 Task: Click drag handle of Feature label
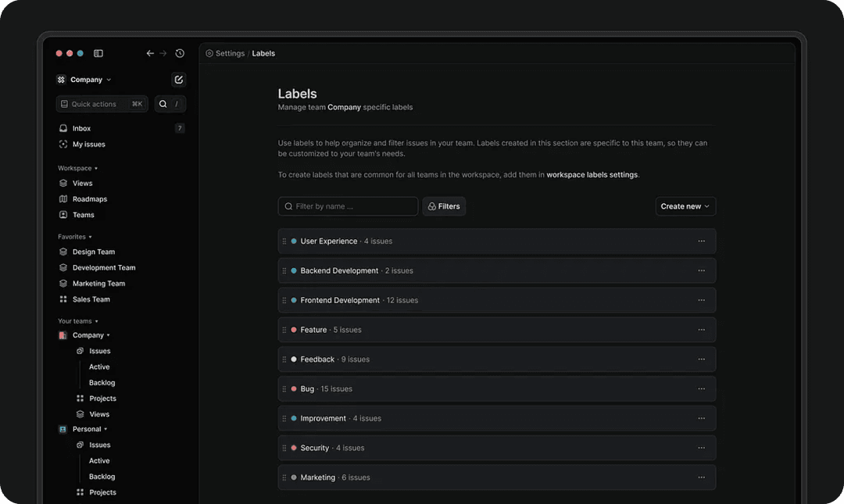point(284,330)
